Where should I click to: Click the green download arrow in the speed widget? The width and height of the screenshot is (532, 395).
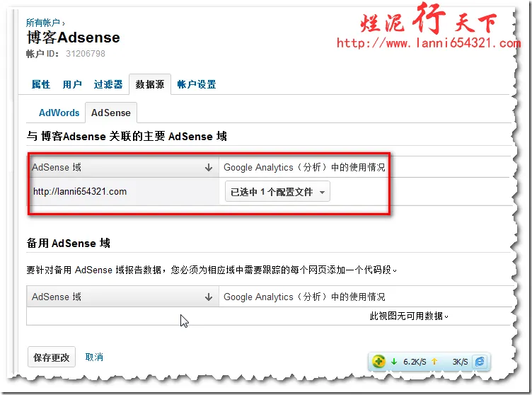coord(394,362)
